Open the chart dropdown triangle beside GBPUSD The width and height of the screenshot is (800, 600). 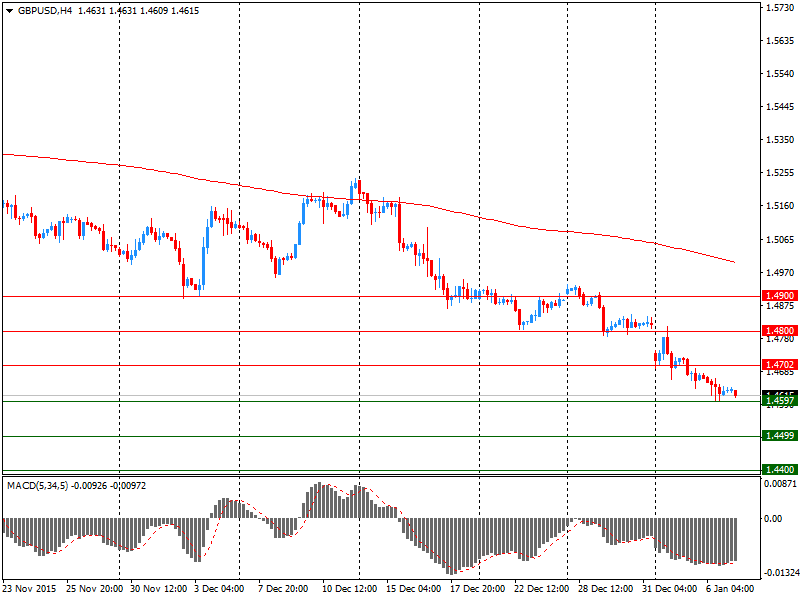click(9, 11)
